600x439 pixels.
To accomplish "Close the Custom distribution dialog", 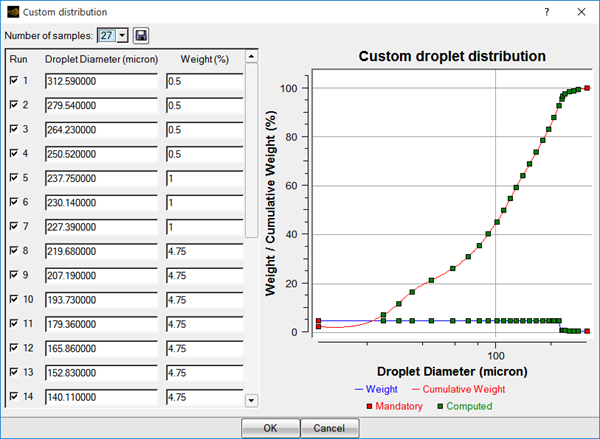I will tap(581, 11).
